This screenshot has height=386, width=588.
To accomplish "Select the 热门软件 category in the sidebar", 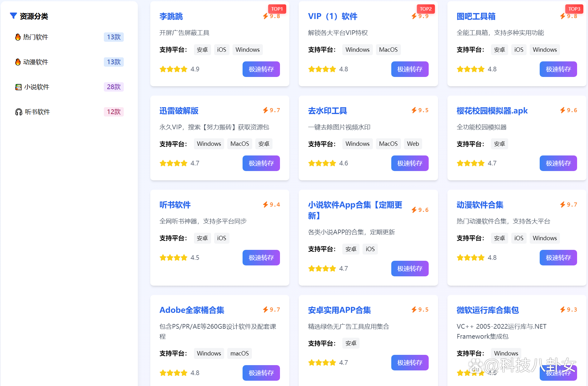I will click(36, 37).
